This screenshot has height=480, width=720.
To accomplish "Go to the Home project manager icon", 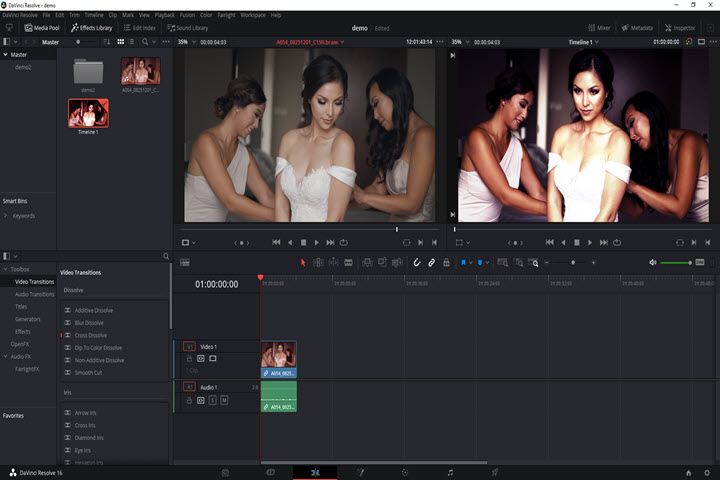I will [x=688, y=472].
